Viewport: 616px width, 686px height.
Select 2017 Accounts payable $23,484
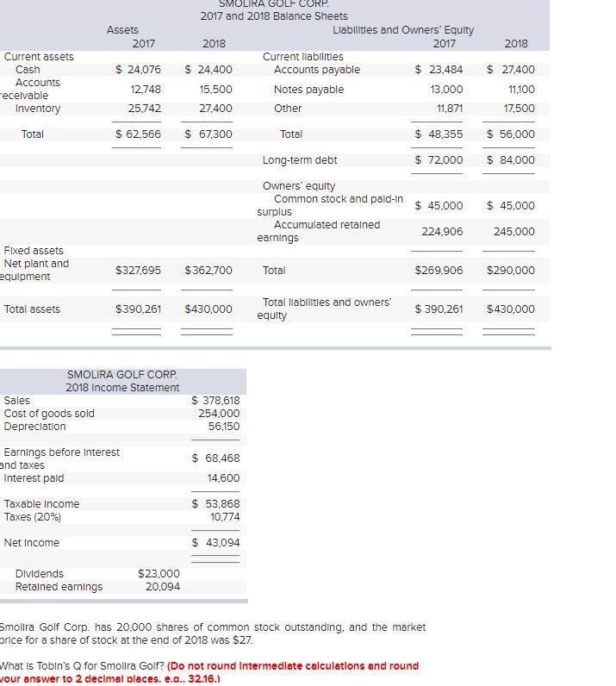tap(439, 70)
